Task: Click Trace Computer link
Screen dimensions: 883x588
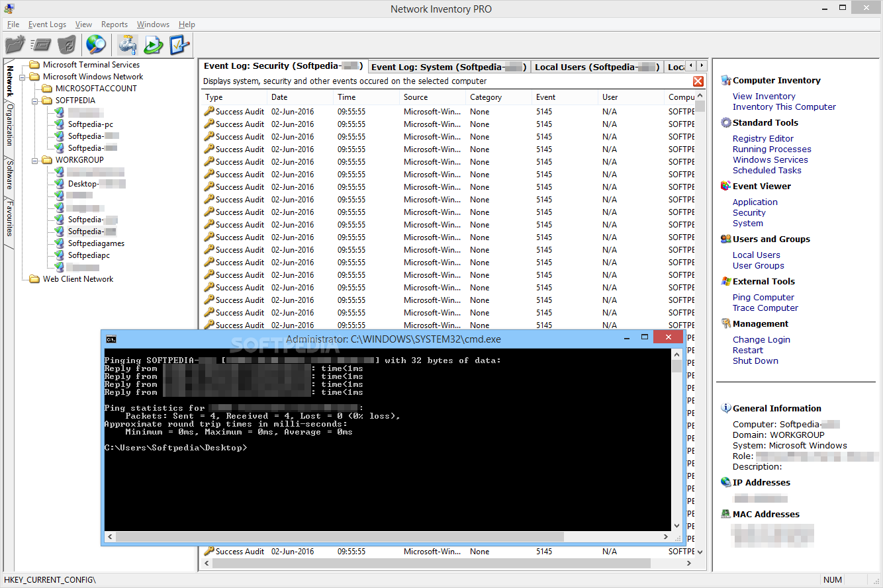Action: pyautogui.click(x=765, y=308)
